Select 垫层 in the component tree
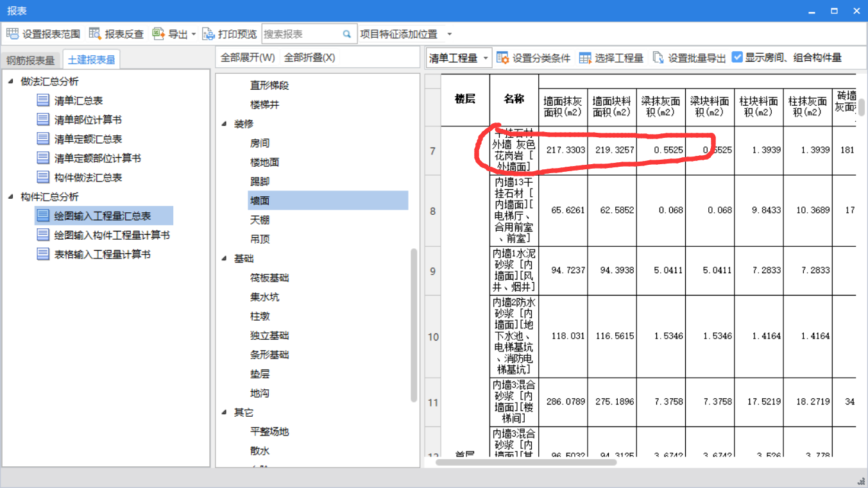This screenshot has width=868, height=488. pyautogui.click(x=260, y=374)
